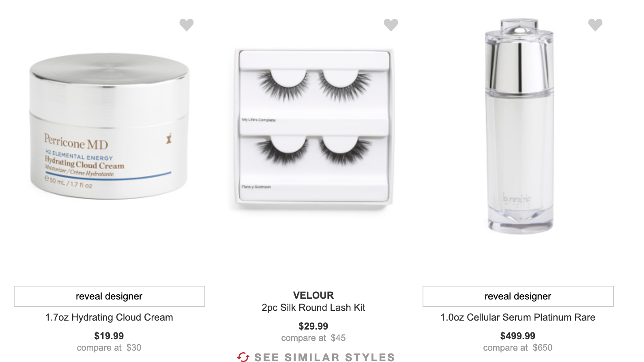
Task: Click the $29.99 price
Action: [313, 326]
